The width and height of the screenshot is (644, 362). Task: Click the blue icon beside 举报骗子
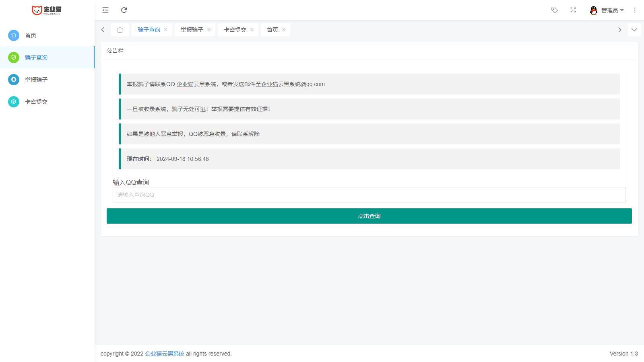point(14,80)
